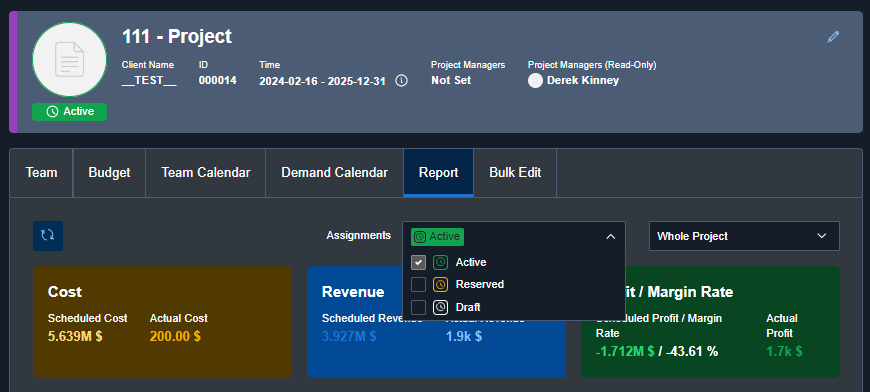870x392 pixels.
Task: Click the Active status badge under avatar
Action: pyautogui.click(x=69, y=111)
